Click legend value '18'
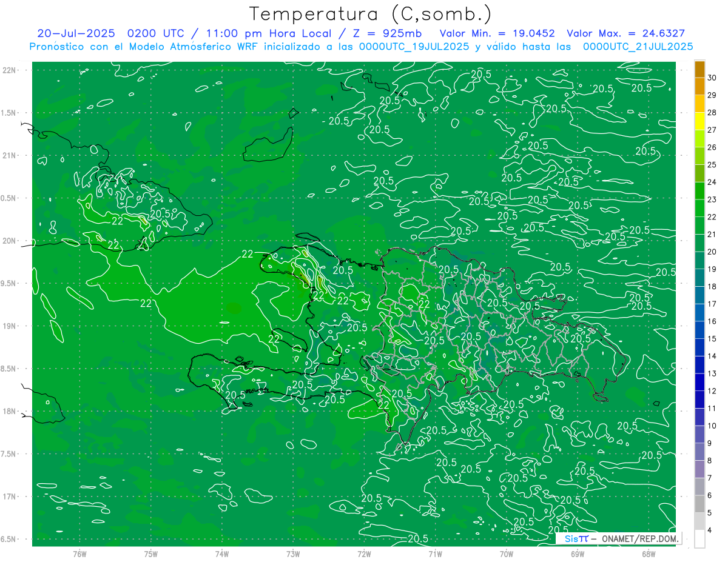Screen dimensions: 728x562 (712, 286)
